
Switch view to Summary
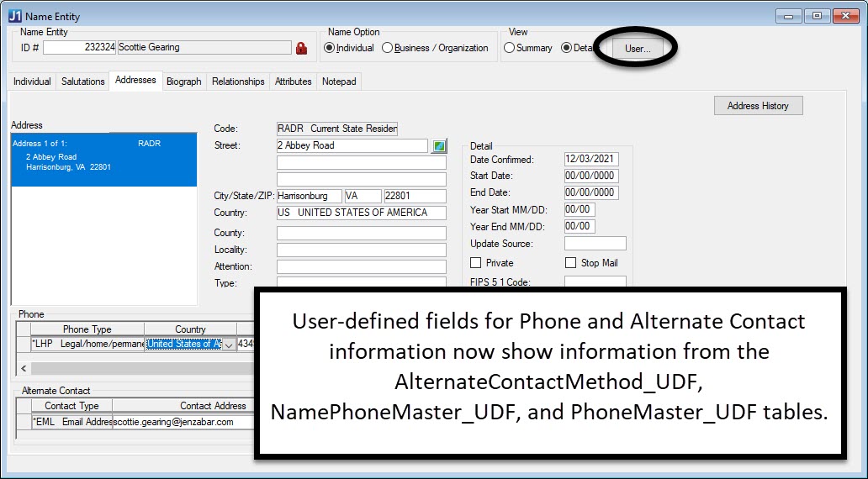tap(509, 49)
